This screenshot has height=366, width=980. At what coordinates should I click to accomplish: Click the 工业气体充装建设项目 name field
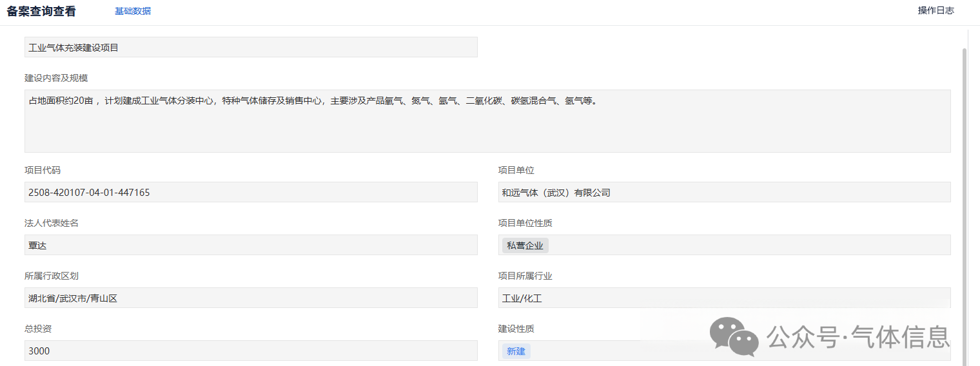click(x=251, y=48)
